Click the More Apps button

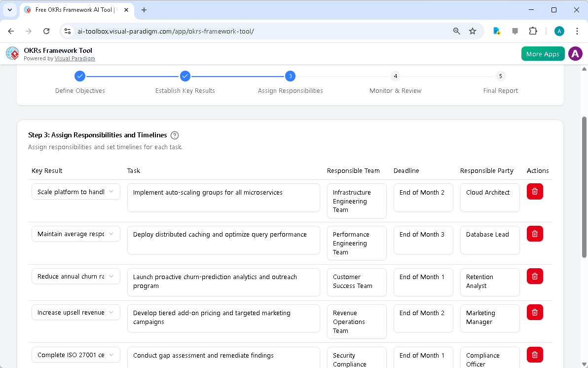(x=543, y=53)
